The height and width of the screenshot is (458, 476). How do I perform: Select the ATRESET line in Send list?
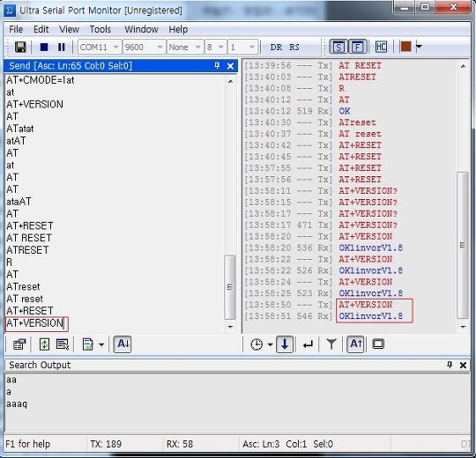point(27,250)
